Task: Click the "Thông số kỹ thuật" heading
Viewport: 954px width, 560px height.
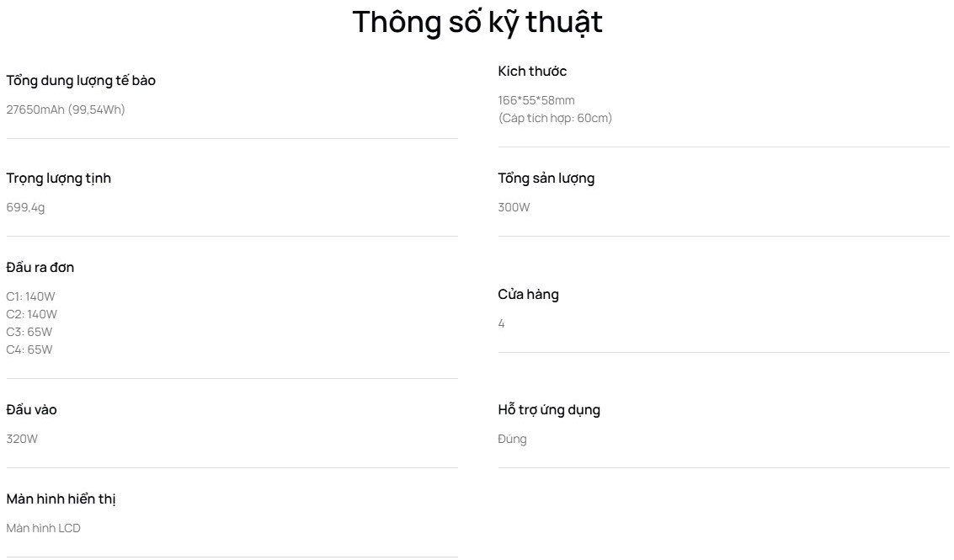Action: point(477,22)
